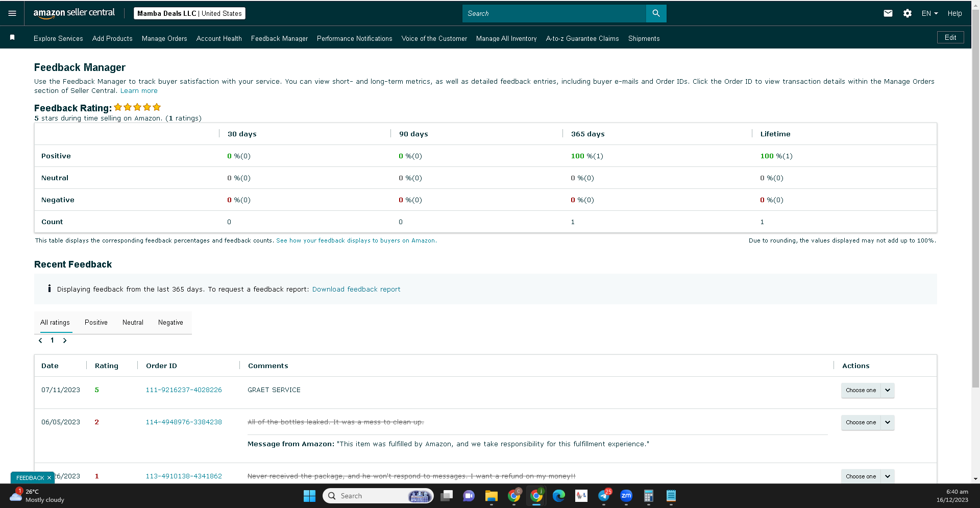Click the Amazon Seller Central logo

click(74, 13)
